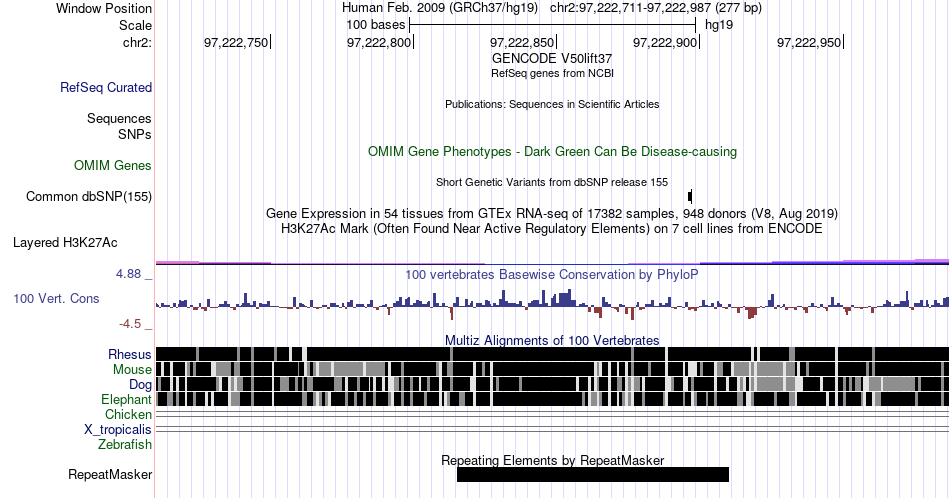The height and width of the screenshot is (498, 950).
Task: Open the RefSeq genes from NCBI title
Action: 552,73
